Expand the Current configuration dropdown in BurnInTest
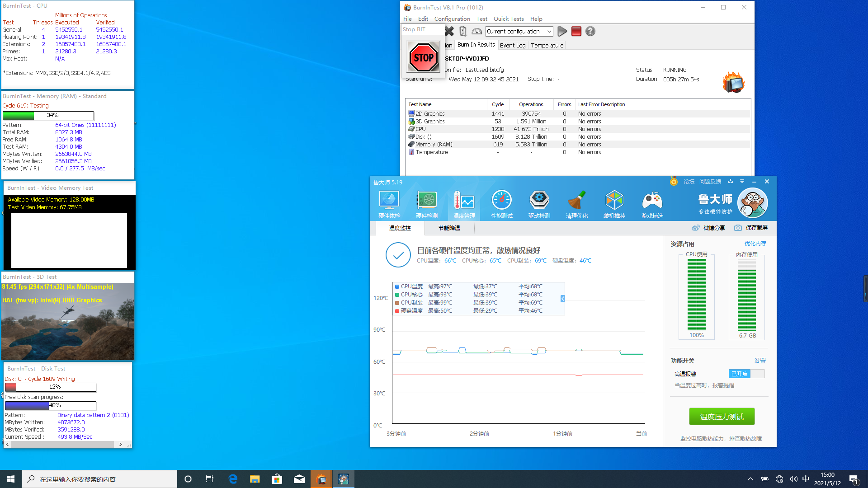Image resolution: width=868 pixels, height=488 pixels. pyautogui.click(x=548, y=31)
